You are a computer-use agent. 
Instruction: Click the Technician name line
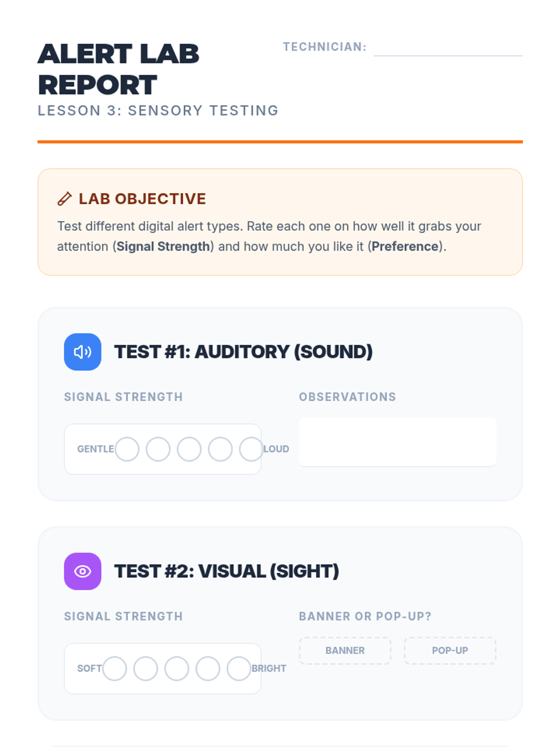tap(448, 49)
